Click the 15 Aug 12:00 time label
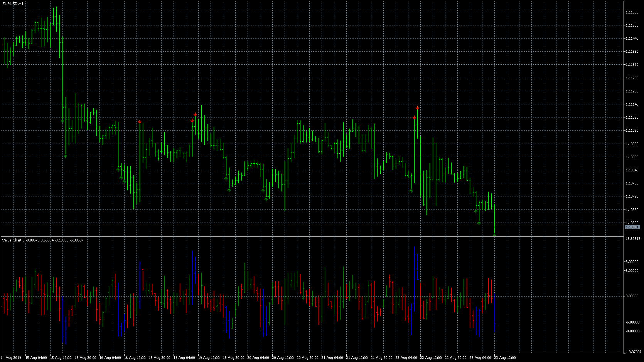This screenshot has height=362, width=644. 61,358
